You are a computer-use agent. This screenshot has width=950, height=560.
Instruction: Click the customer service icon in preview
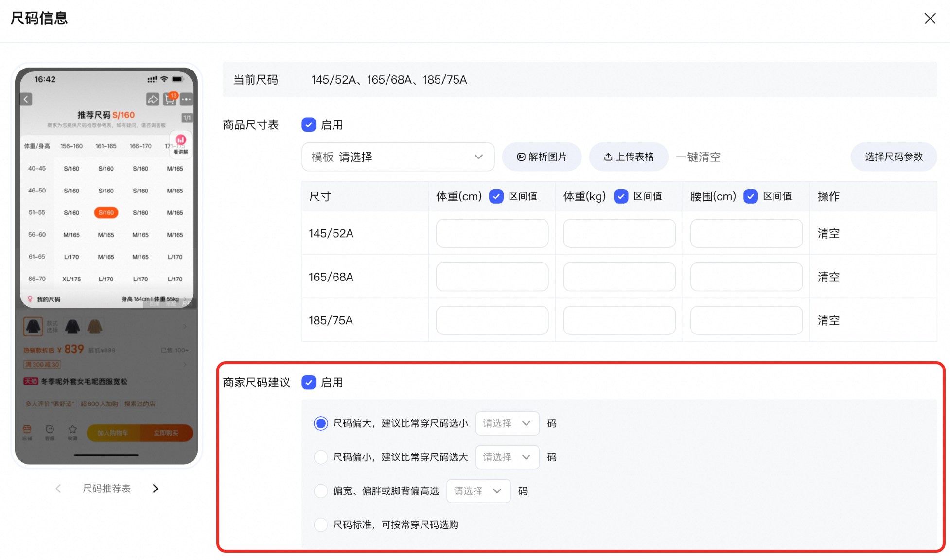(50, 432)
